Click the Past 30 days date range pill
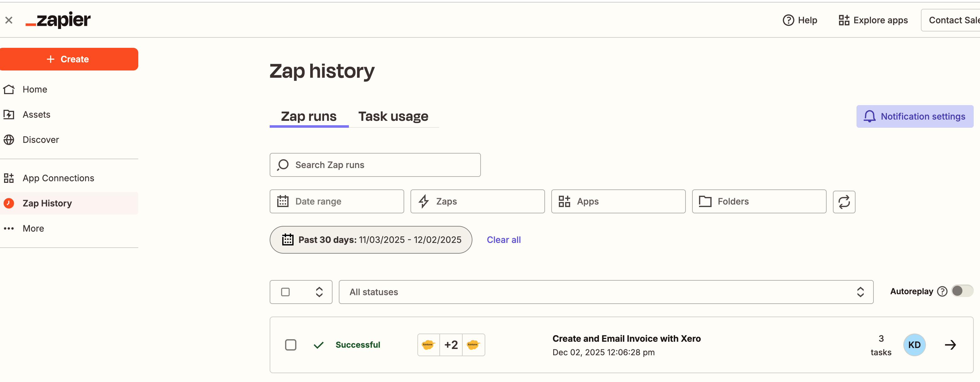The width and height of the screenshot is (980, 382). point(371,239)
